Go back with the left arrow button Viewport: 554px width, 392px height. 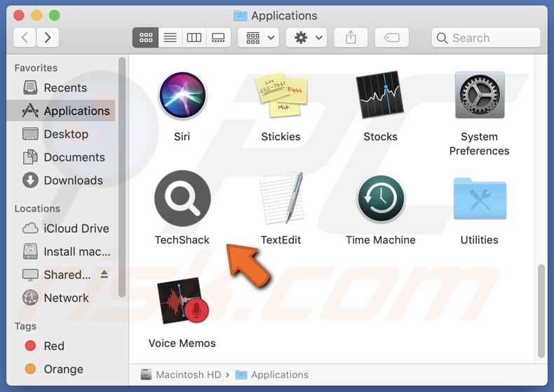(25, 37)
